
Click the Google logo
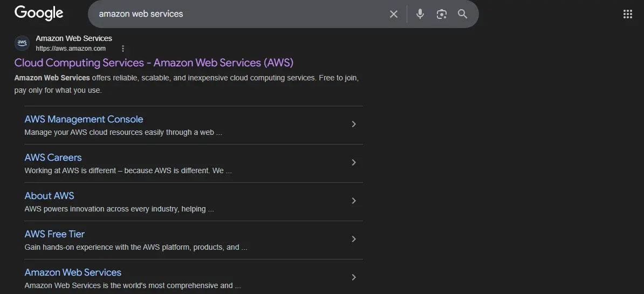click(39, 13)
